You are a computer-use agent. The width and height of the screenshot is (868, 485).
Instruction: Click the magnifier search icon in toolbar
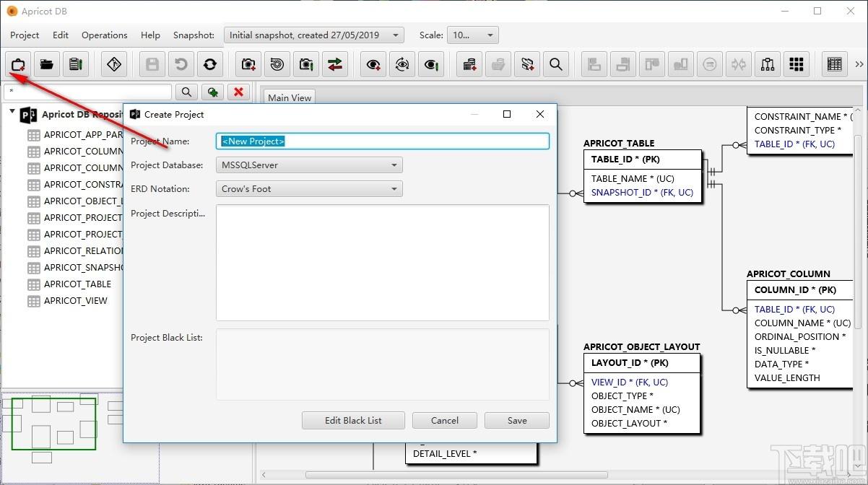click(x=556, y=64)
